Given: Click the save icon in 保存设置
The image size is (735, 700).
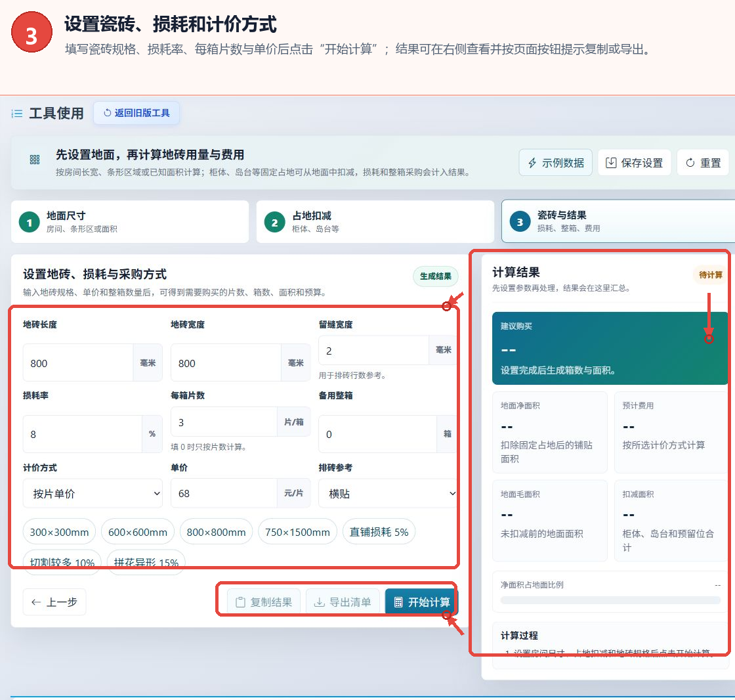Looking at the screenshot, I should coord(611,163).
